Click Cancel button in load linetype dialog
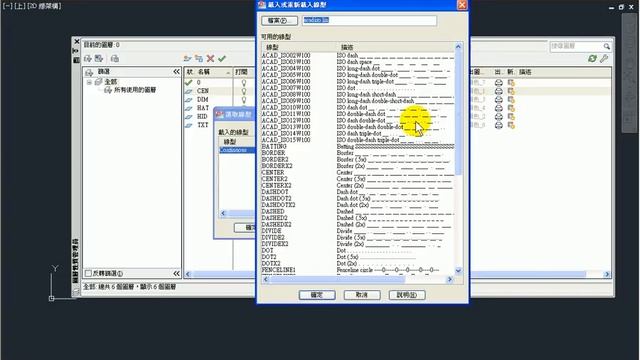The width and height of the screenshot is (640, 360). pos(362,295)
